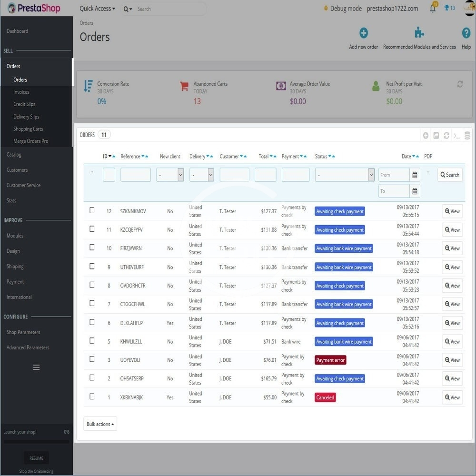Open the SQL query database icon
The image size is (476, 476).
467,135
